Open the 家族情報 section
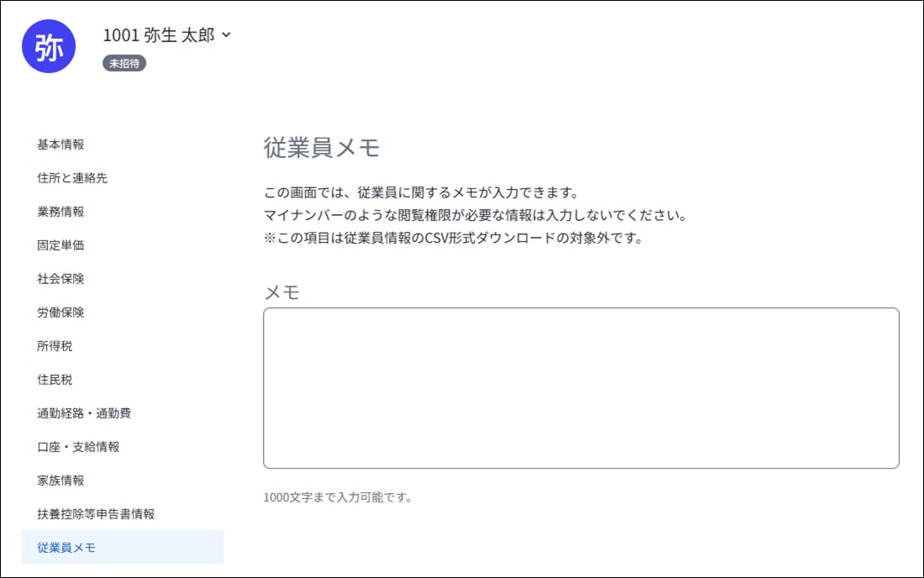The width and height of the screenshot is (924, 578). 60,481
